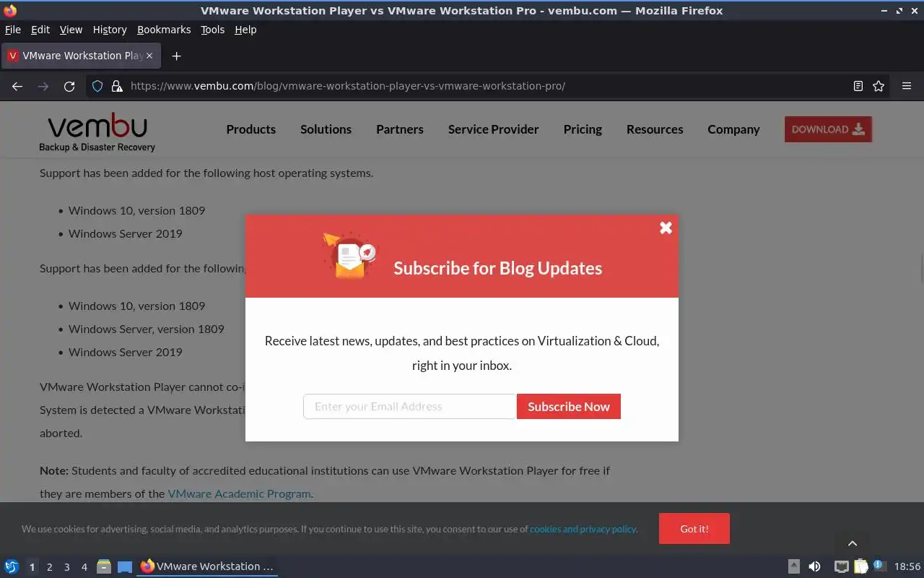Click the Firefox icon in the title bar
924x578 pixels.
10,10
